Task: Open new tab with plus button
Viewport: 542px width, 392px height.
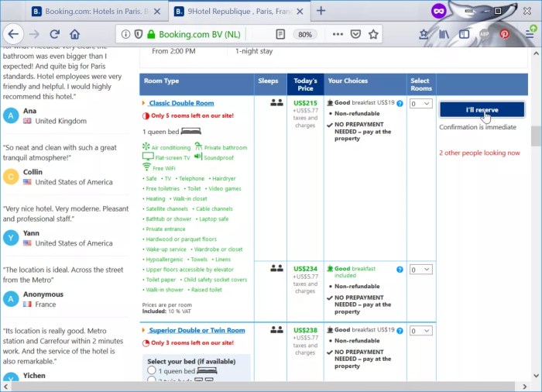Action: [321, 11]
